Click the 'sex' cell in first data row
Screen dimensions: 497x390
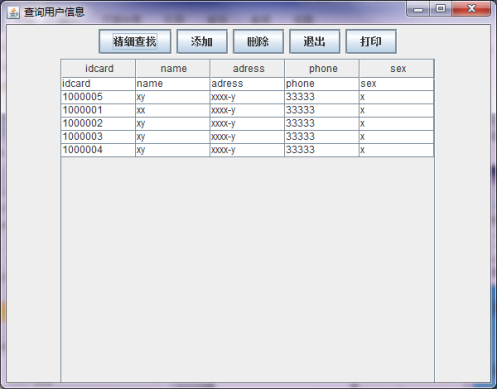pos(397,84)
